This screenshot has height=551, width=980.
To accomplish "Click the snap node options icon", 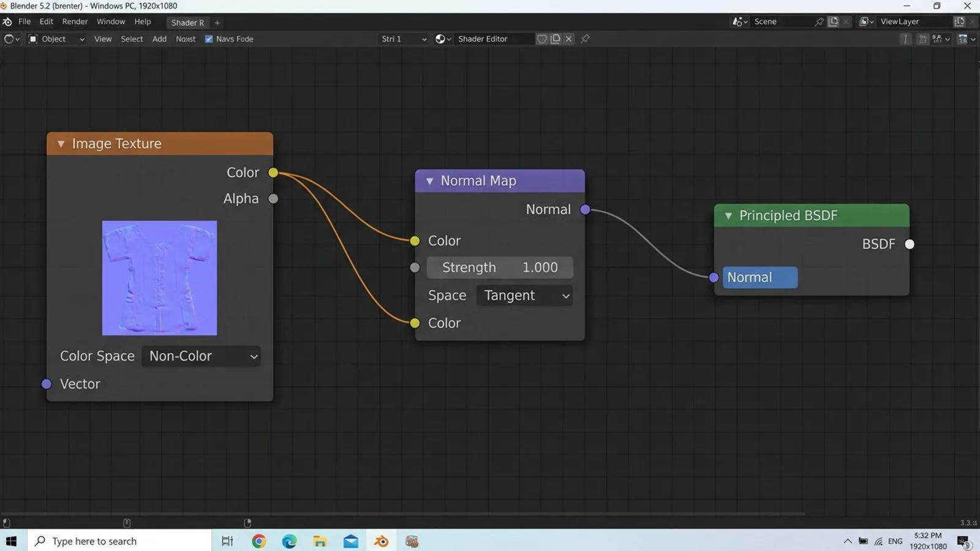I will [941, 39].
